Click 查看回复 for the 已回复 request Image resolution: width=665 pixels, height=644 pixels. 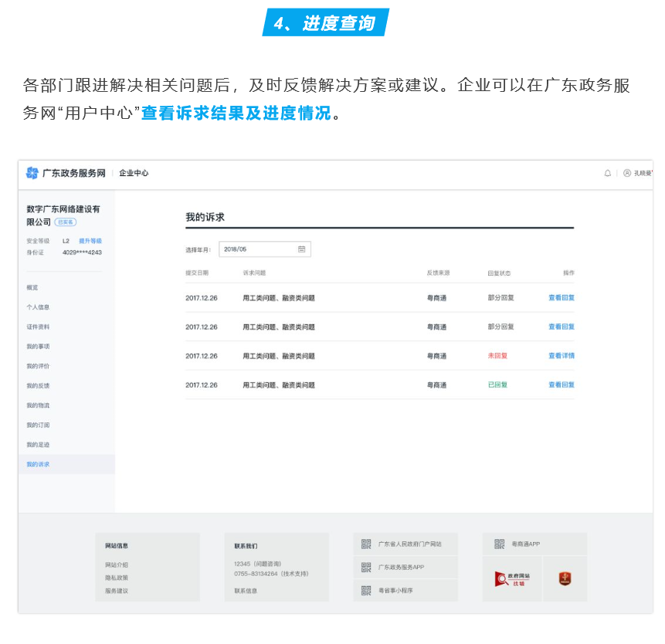coord(562,385)
